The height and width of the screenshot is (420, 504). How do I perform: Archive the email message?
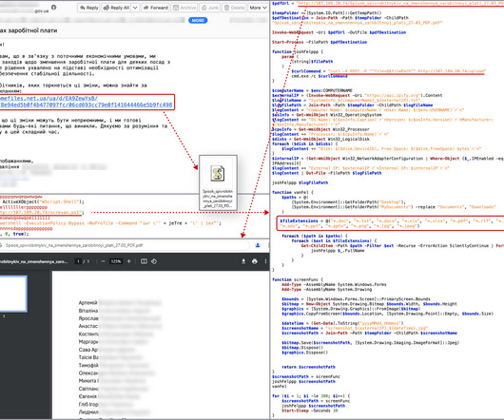coord(184,8)
